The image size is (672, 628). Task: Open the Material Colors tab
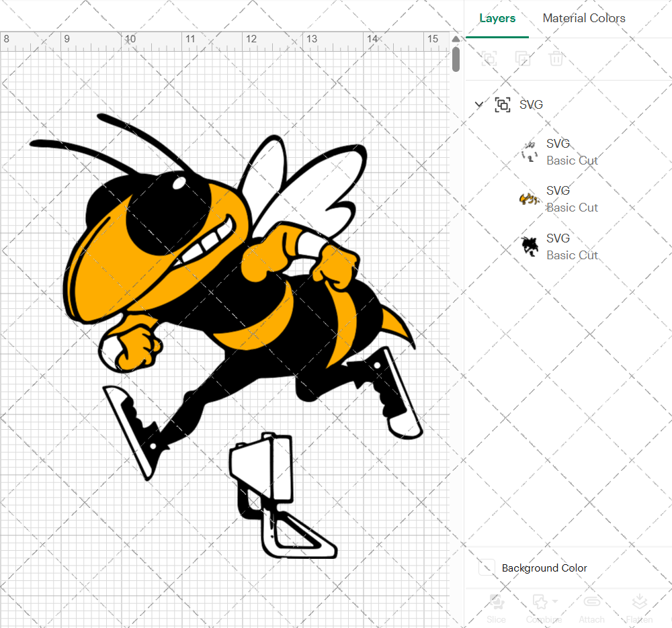pos(584,18)
